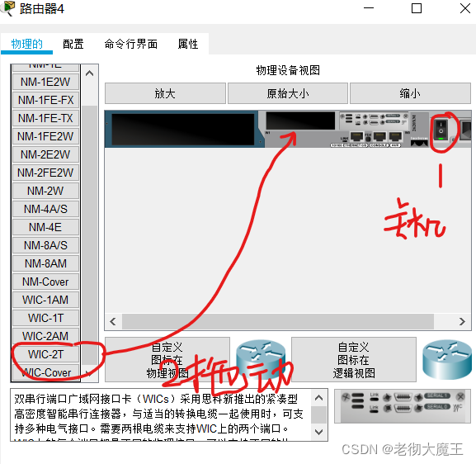Viewport: 476px width, 464px height.
Task: Click the module list scroll up arrow
Action: pos(90,73)
